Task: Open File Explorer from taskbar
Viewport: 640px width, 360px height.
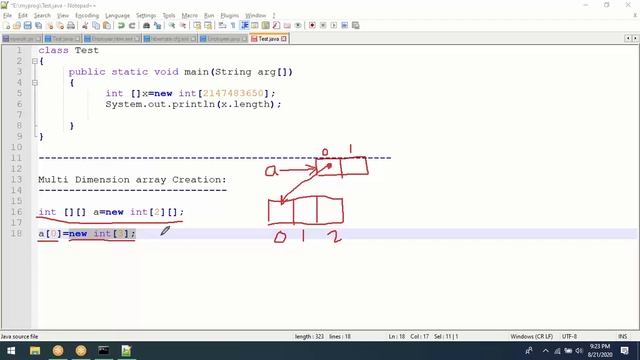Action: [x=35, y=351]
